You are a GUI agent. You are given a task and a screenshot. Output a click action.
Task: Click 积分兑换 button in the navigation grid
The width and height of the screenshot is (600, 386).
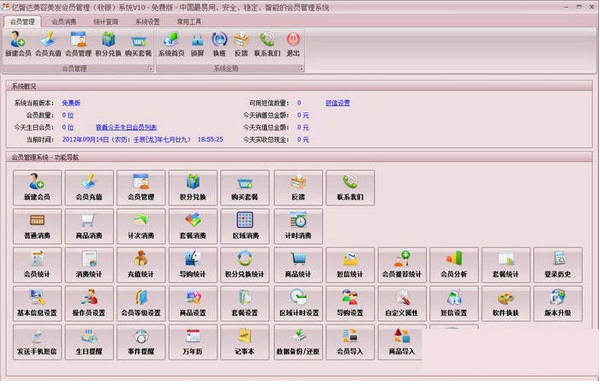tap(193, 188)
